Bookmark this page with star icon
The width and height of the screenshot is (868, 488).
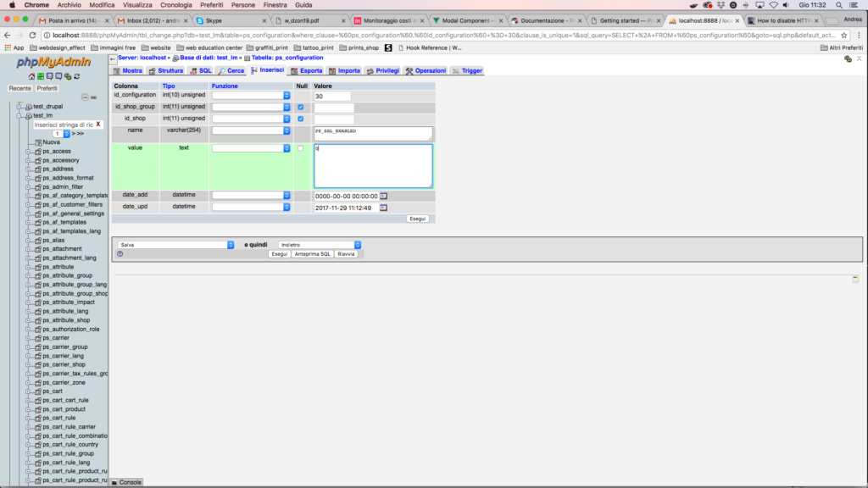844,35
